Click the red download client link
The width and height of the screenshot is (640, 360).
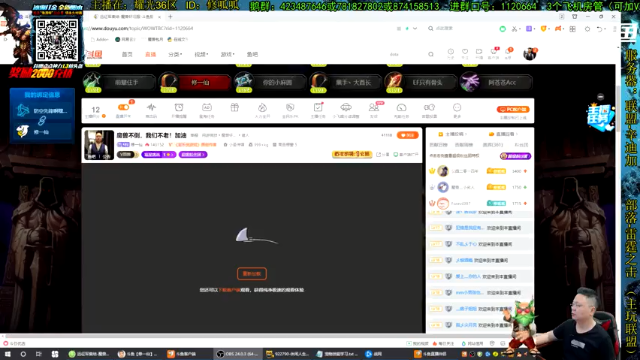tap(230, 290)
